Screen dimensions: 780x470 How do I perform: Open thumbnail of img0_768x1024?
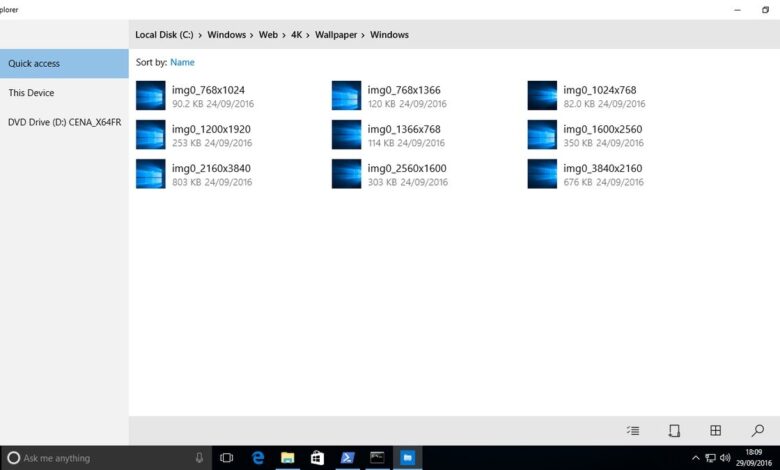pos(151,95)
